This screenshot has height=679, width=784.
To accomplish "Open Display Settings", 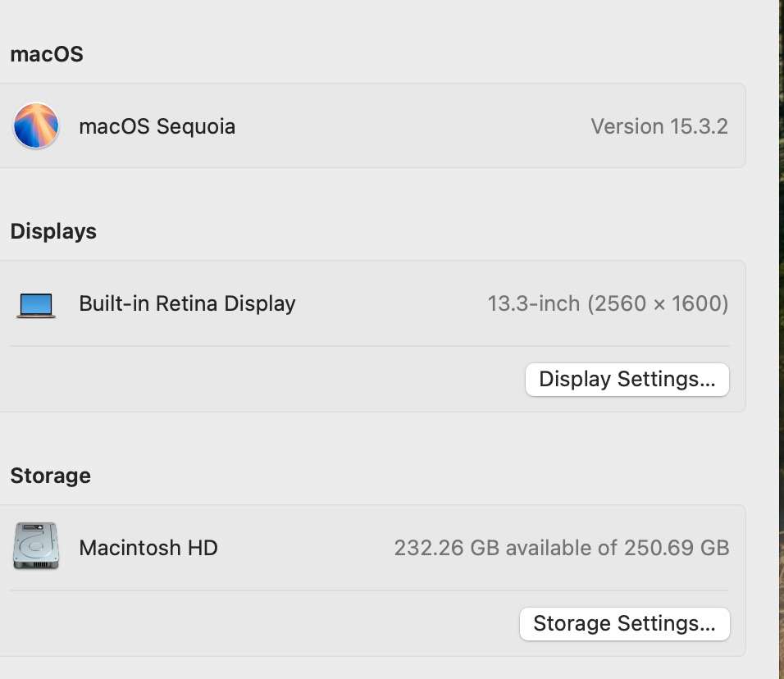I will [x=627, y=379].
